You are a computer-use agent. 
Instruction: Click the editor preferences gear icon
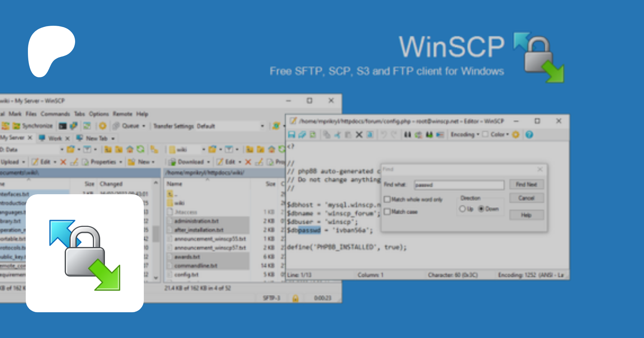[x=516, y=134]
